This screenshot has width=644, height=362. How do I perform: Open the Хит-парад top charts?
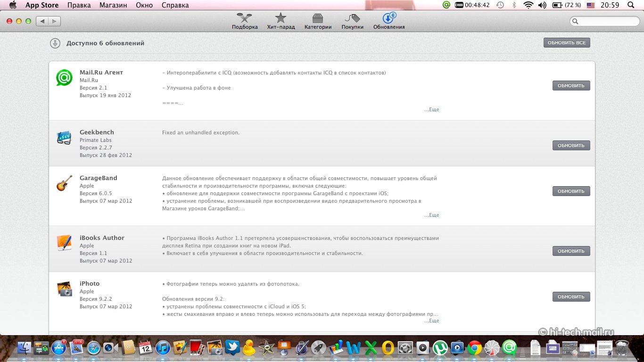(281, 22)
